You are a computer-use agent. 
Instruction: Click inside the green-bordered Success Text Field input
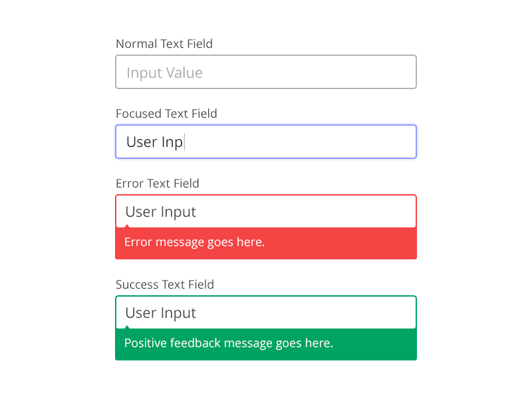(x=266, y=312)
